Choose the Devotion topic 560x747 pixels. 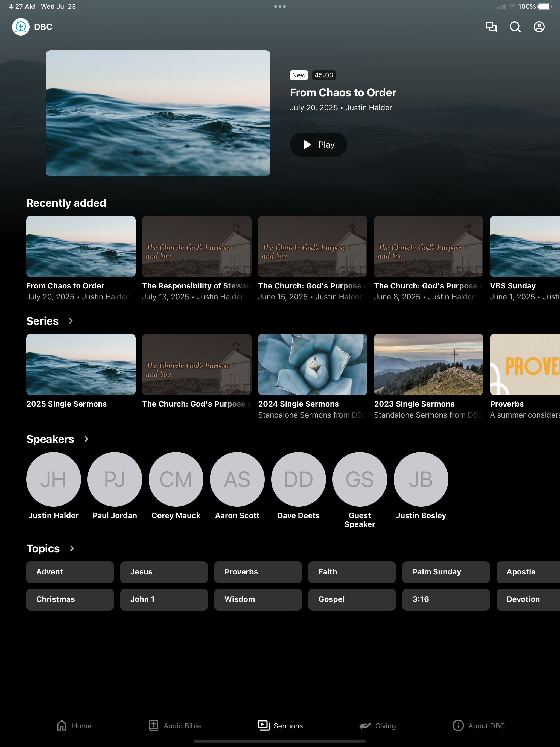[528, 599]
